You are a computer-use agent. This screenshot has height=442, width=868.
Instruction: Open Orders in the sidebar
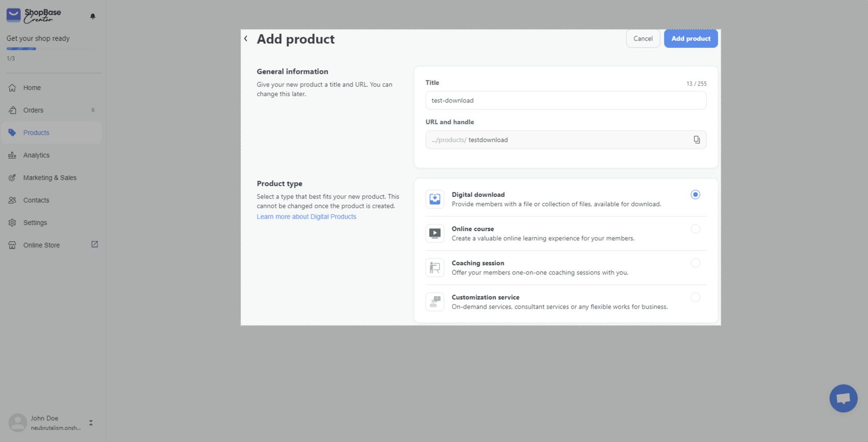52,110
